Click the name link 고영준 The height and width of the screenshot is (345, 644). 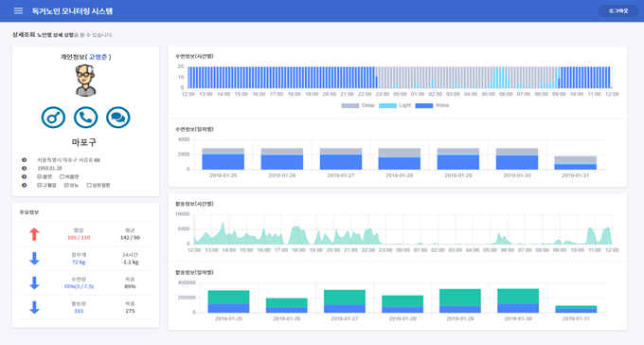point(98,57)
